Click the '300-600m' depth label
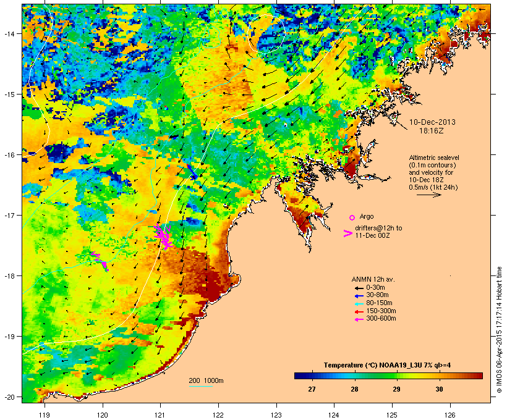Screen dimensions: 507x420 pyautogui.click(x=381, y=319)
